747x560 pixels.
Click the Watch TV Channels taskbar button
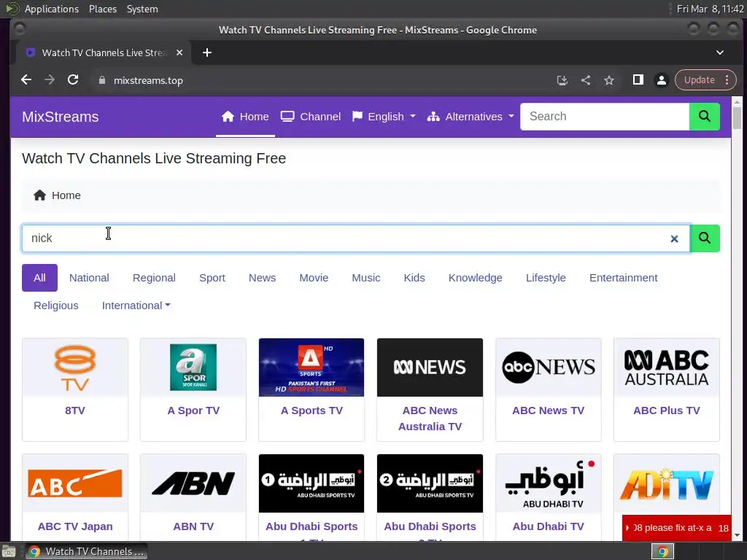[86, 551]
